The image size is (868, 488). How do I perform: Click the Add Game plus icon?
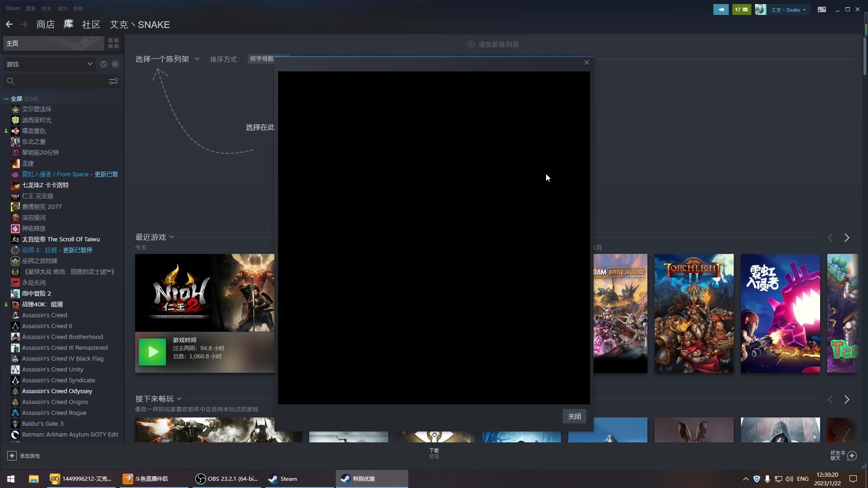coord(12,456)
